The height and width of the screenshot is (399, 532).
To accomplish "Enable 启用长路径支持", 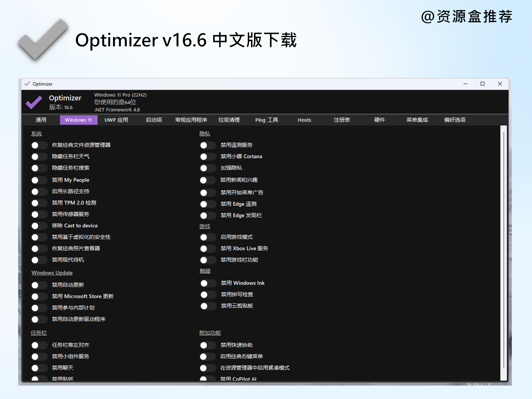I will (39, 191).
